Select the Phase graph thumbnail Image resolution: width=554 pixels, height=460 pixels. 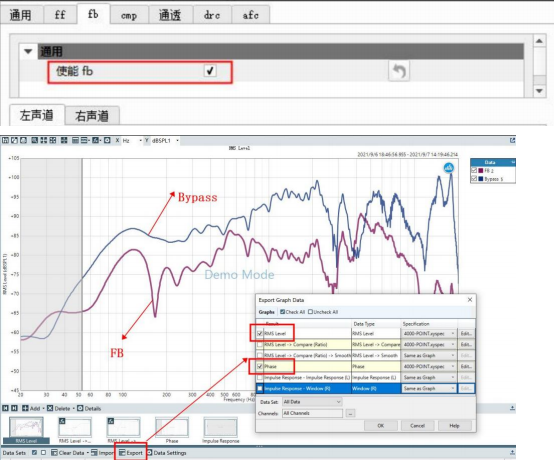pyautogui.click(x=172, y=430)
